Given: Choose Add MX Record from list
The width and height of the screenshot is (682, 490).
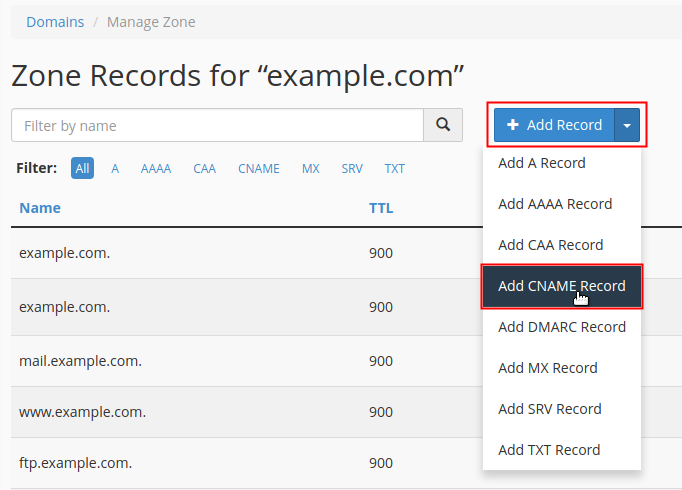Looking at the screenshot, I should tap(548, 368).
